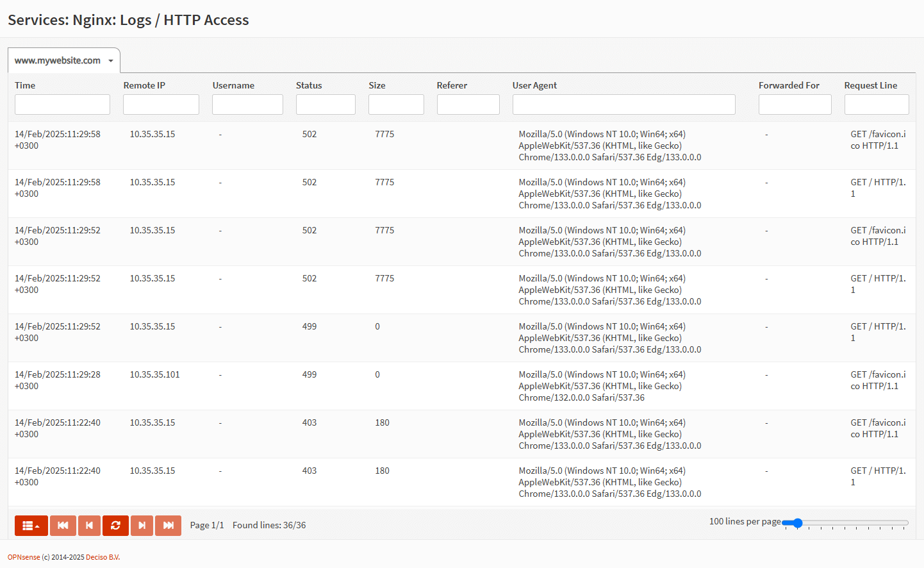Screen dimensions: 924x568
Task: Focus the Request Line filter input
Action: coord(877,104)
